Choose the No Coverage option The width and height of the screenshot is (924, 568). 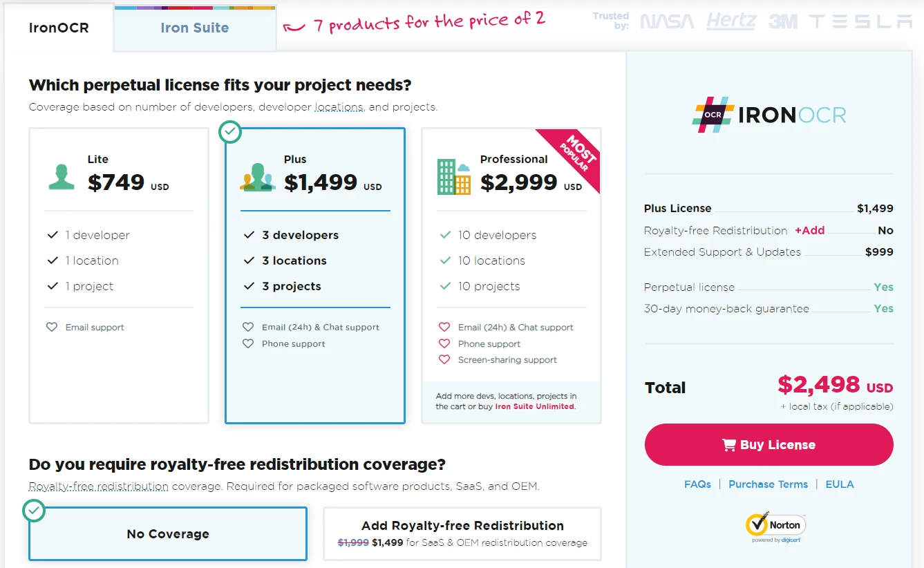[x=168, y=533]
